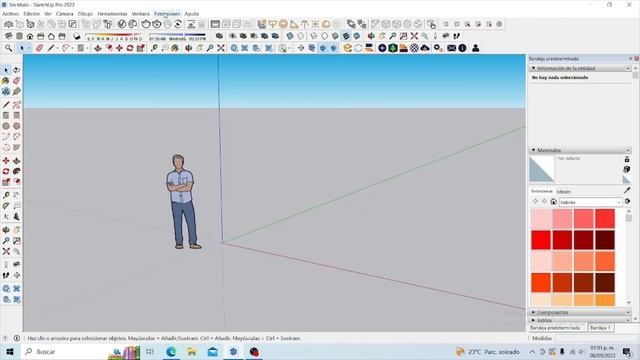
Task: Open materials Details arrow menu
Action: pyautogui.click(x=627, y=201)
